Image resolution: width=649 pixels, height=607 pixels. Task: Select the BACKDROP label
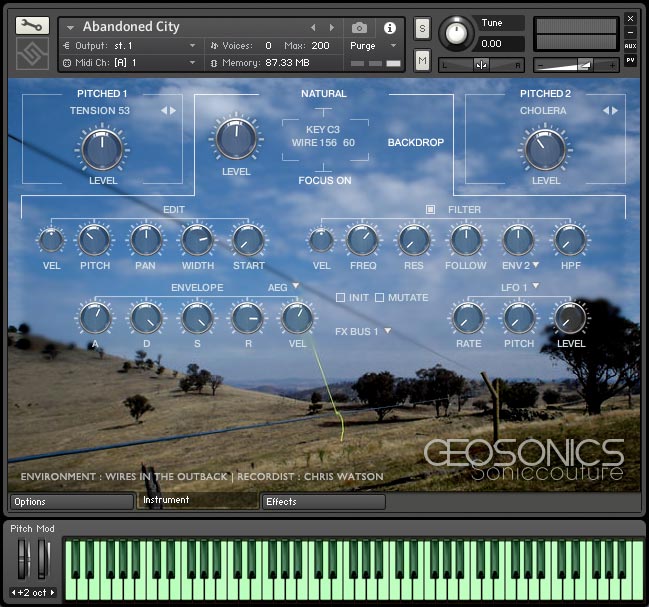[416, 142]
